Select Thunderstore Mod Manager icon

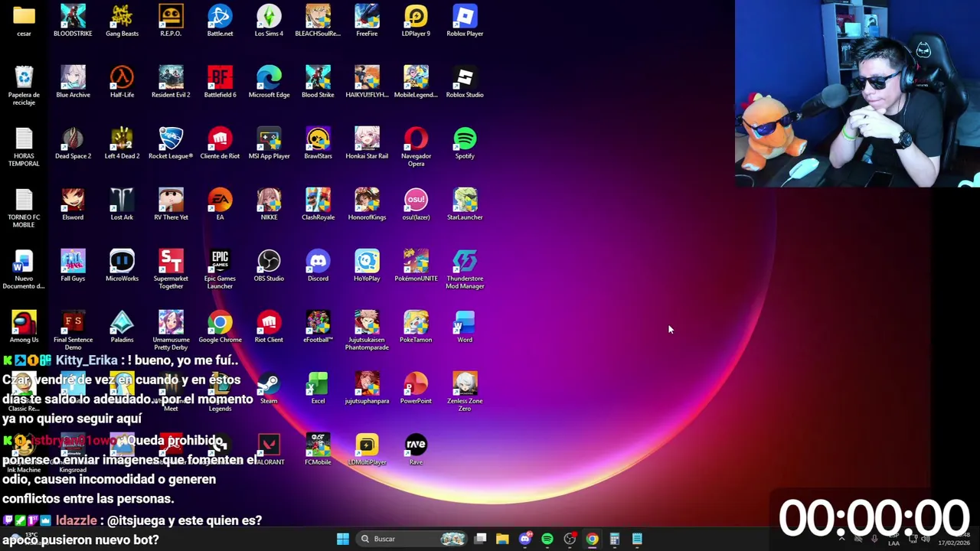coord(465,269)
